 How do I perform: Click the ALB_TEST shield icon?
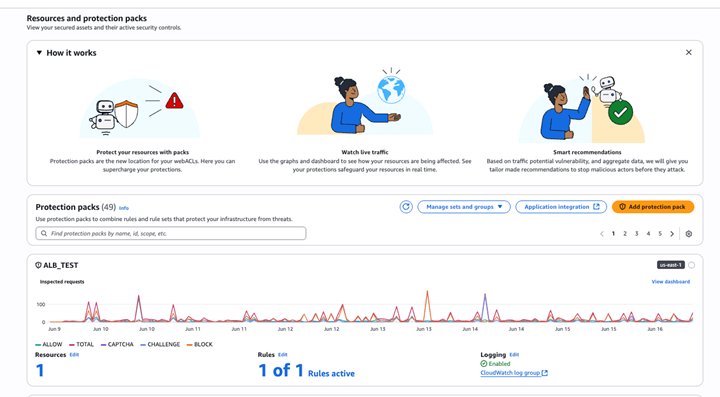39,265
